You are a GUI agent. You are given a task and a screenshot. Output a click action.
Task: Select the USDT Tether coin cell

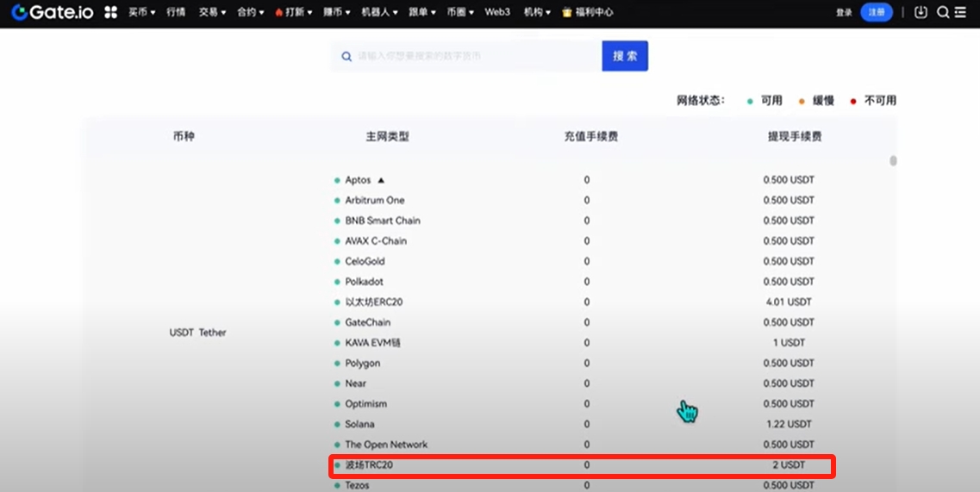[x=197, y=333]
